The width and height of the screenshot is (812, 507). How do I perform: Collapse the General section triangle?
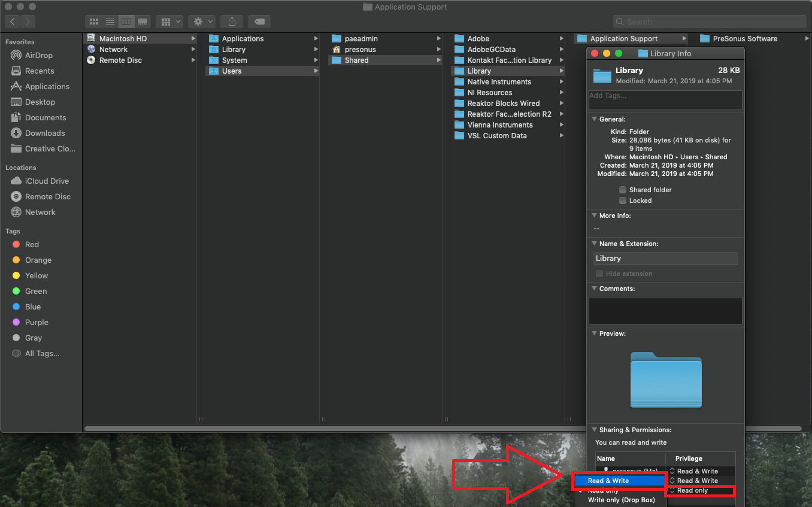click(x=594, y=119)
